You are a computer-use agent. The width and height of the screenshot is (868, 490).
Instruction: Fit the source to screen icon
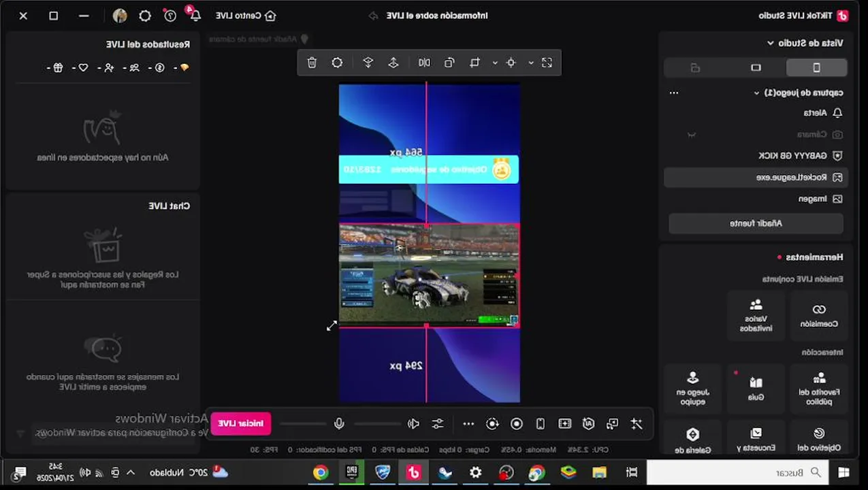(x=547, y=63)
